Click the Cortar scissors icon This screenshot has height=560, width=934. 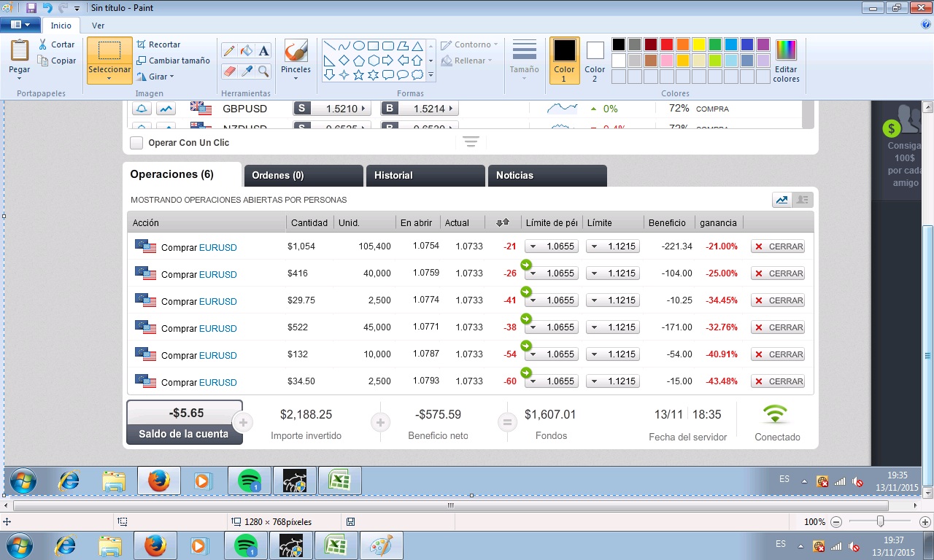(43, 44)
